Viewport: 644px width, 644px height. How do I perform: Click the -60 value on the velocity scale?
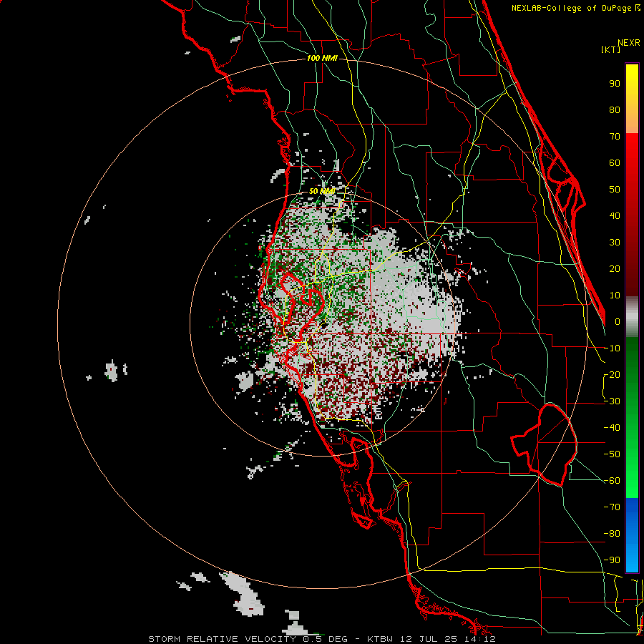click(612, 481)
